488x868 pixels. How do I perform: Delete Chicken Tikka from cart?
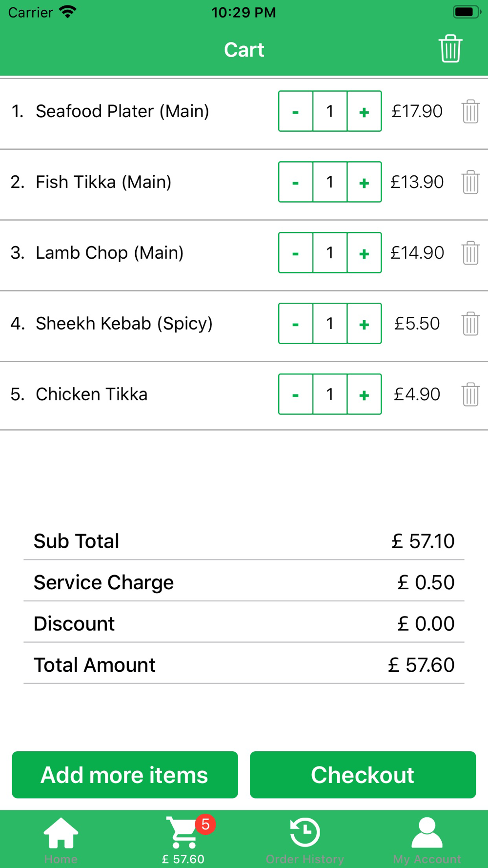pos(470,394)
